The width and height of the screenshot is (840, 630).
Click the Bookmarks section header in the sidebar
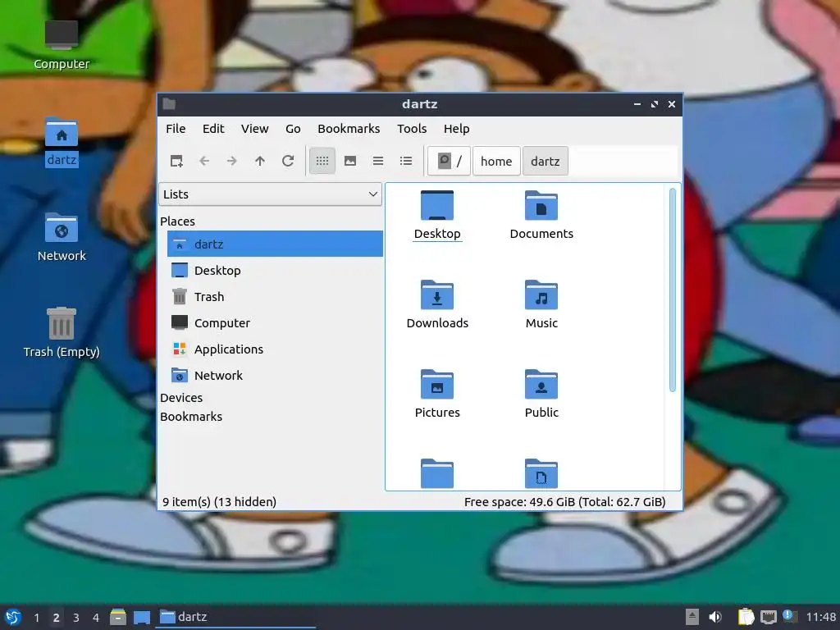(190, 416)
